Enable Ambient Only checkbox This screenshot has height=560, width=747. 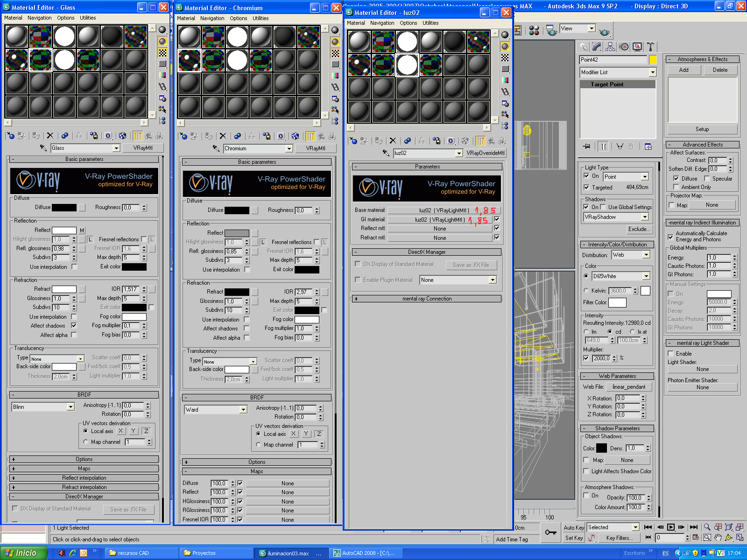click(676, 187)
